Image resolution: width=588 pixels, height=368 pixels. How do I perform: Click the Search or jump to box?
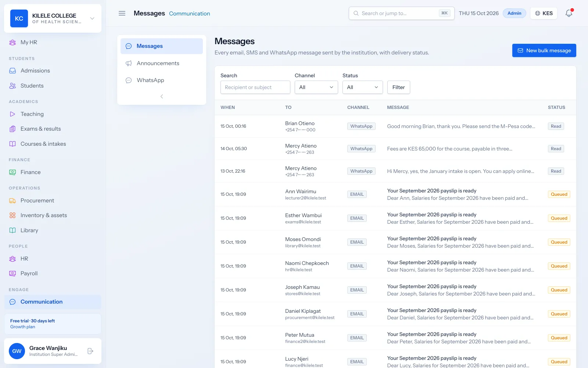tap(401, 13)
